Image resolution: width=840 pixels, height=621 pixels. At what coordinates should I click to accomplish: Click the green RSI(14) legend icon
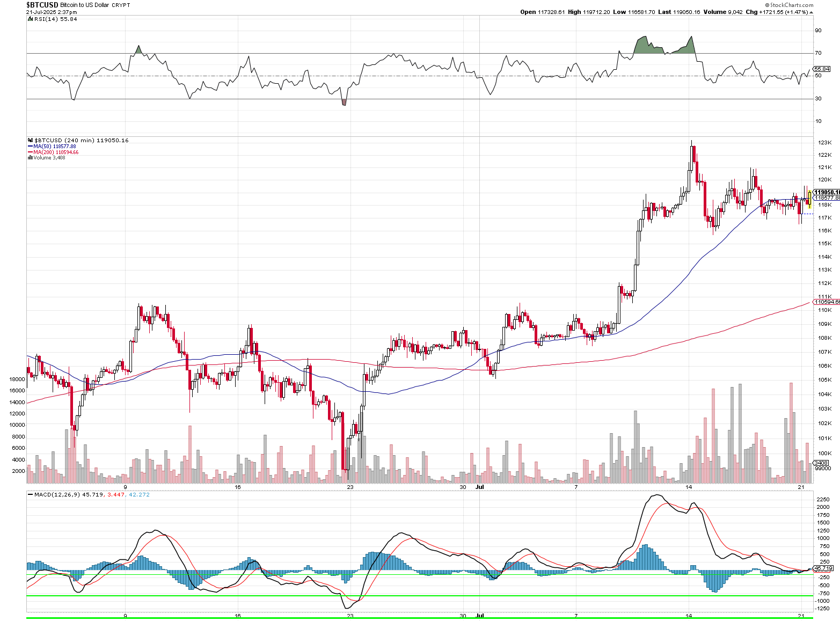pyautogui.click(x=30, y=19)
